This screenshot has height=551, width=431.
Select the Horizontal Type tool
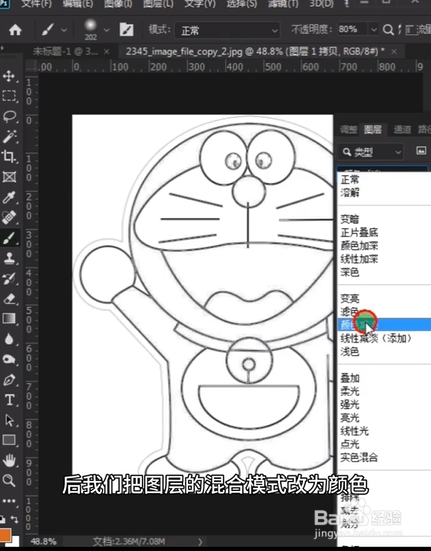9,400
